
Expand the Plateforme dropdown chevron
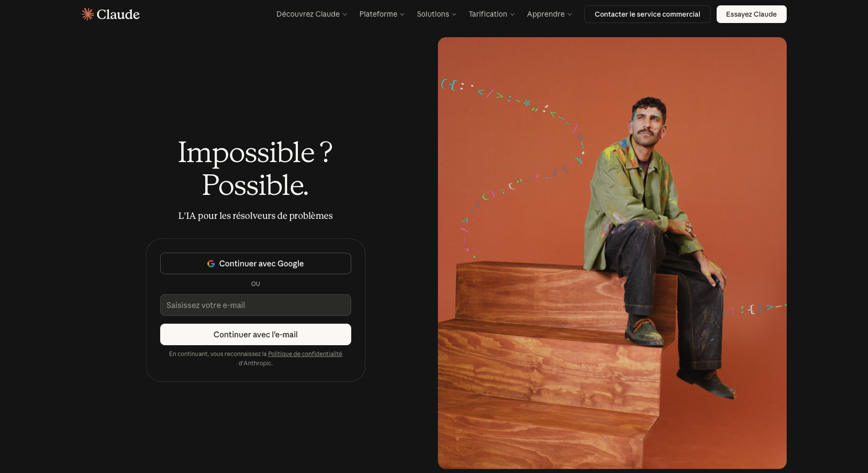click(x=402, y=14)
